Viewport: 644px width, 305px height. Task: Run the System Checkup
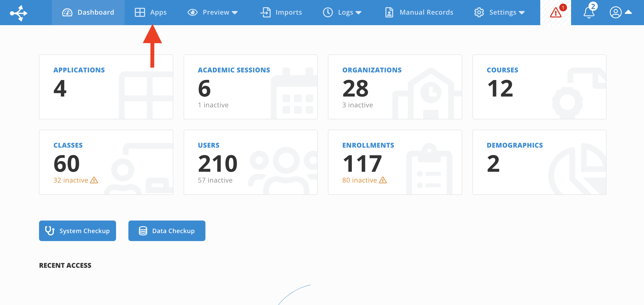(x=78, y=231)
